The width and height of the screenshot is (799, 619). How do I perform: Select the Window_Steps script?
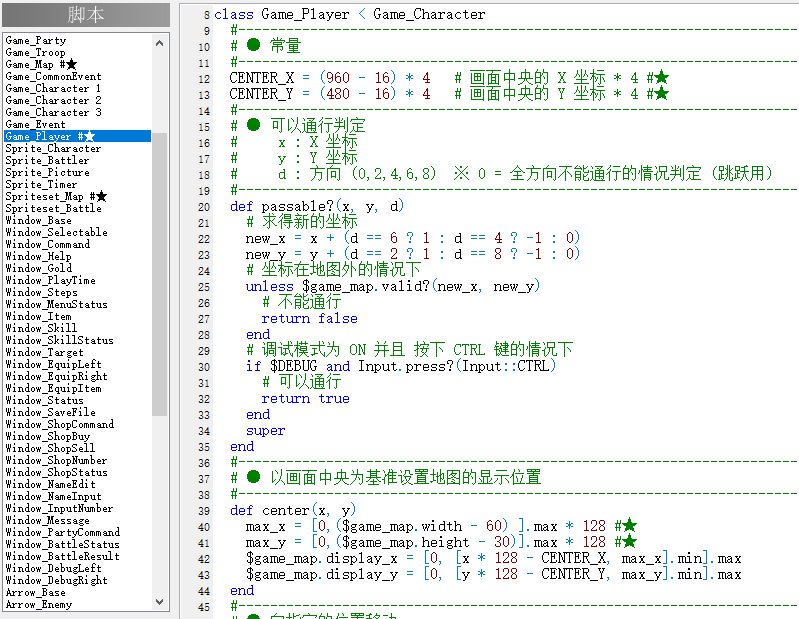click(x=41, y=292)
